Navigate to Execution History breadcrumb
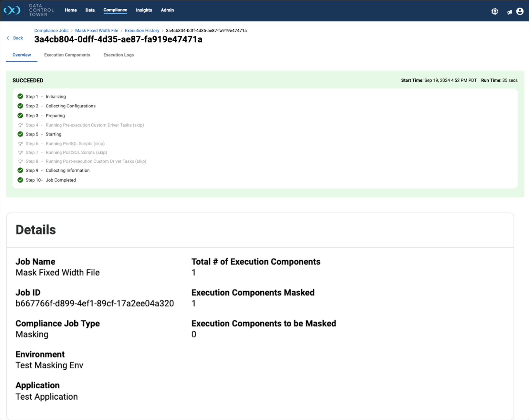Viewport: 529px width, 420px height. pyautogui.click(x=142, y=31)
